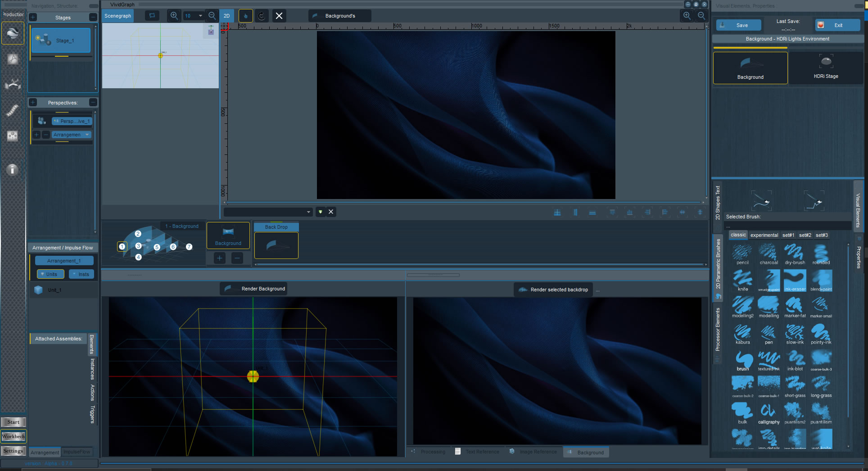The image size is (868, 471).
Task: Toggle the Insts button
Action: point(82,274)
